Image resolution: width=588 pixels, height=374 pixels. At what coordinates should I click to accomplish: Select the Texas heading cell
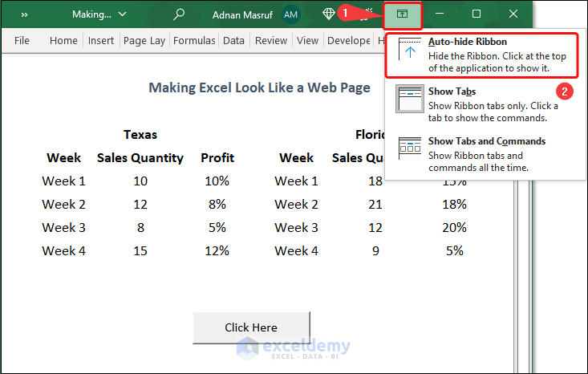point(140,135)
